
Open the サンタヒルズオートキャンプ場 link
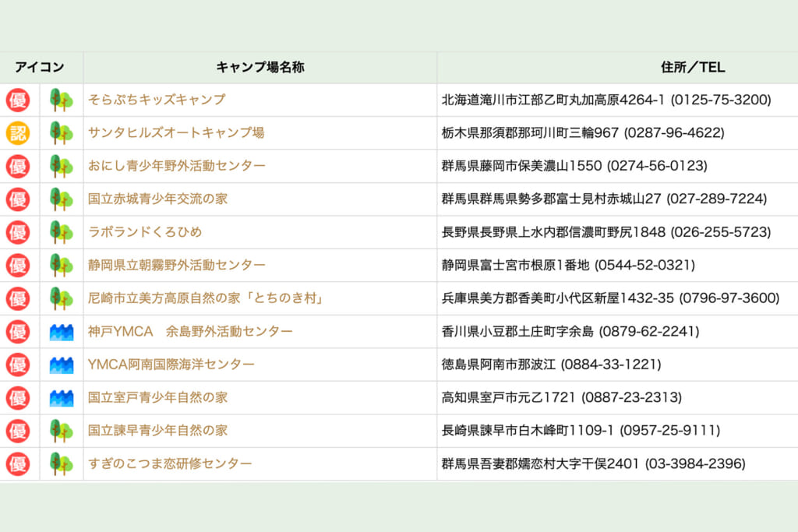(x=176, y=132)
